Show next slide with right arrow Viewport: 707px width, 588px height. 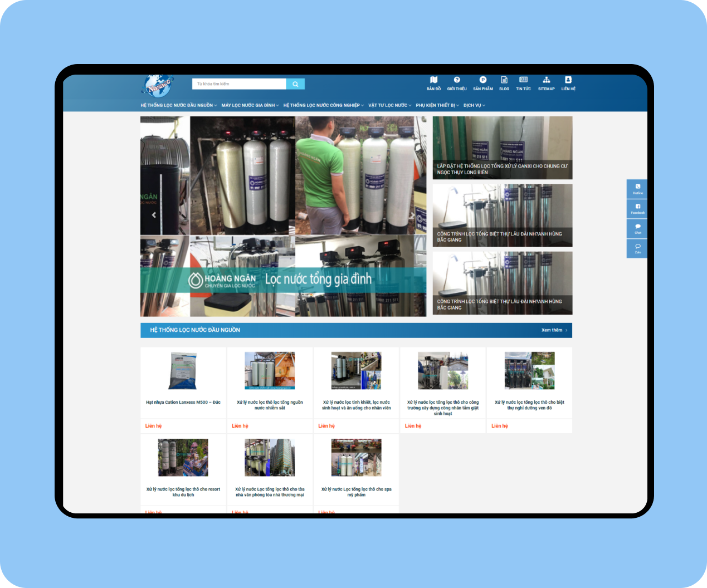coord(413,215)
